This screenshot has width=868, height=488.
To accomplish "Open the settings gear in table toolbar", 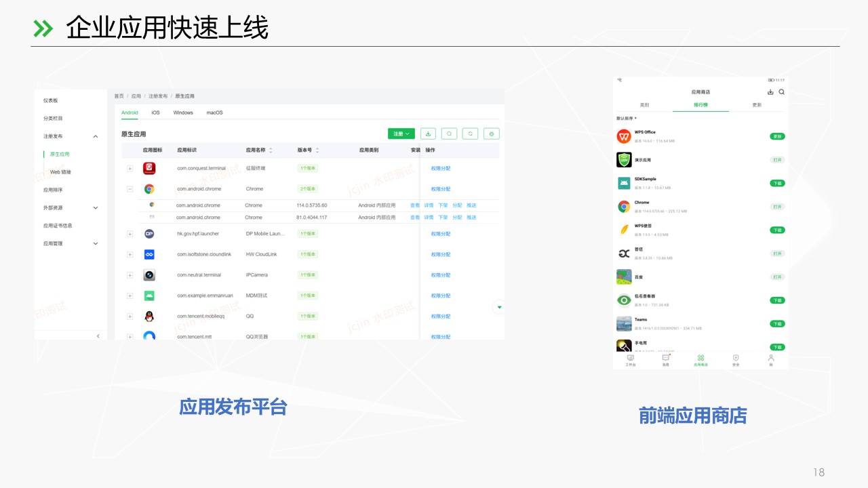I will pyautogui.click(x=492, y=134).
